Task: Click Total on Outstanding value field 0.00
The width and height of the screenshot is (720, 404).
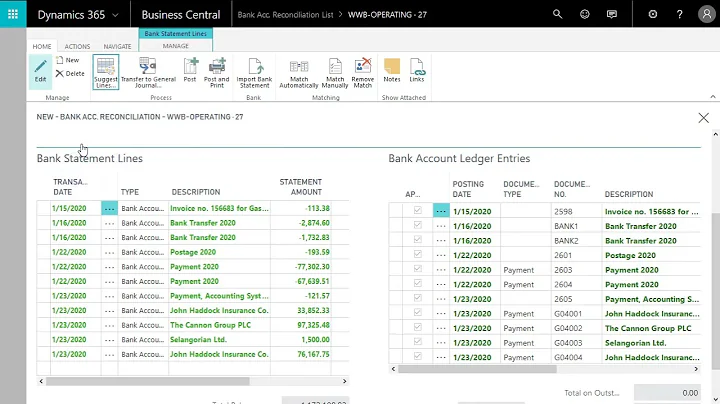Action: click(667, 393)
